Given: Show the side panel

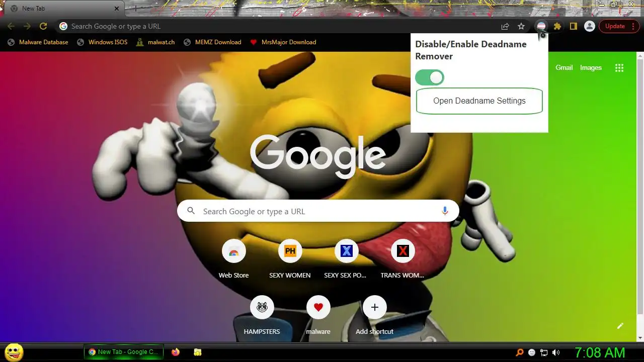Looking at the screenshot, I should click(574, 26).
